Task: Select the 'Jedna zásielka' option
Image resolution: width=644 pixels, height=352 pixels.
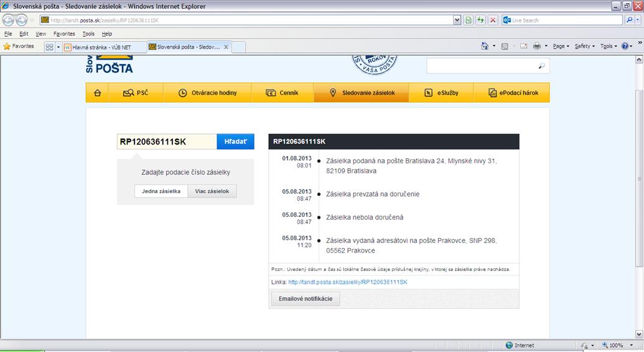Action: coord(161,191)
